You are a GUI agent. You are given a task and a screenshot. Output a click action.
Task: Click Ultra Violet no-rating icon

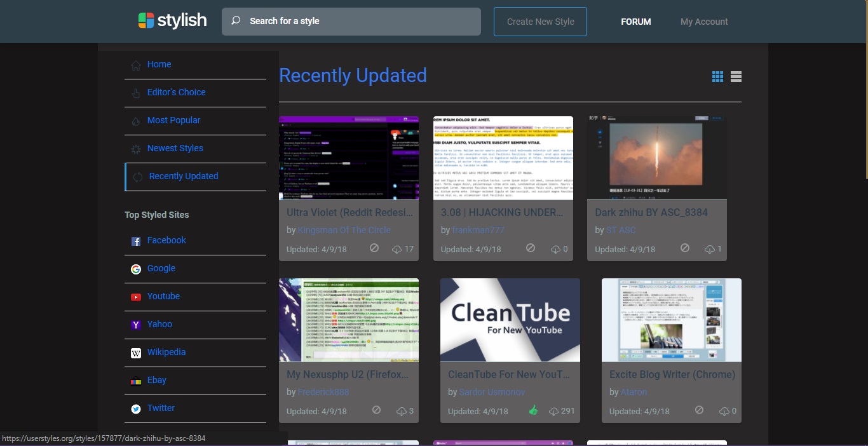coord(374,248)
